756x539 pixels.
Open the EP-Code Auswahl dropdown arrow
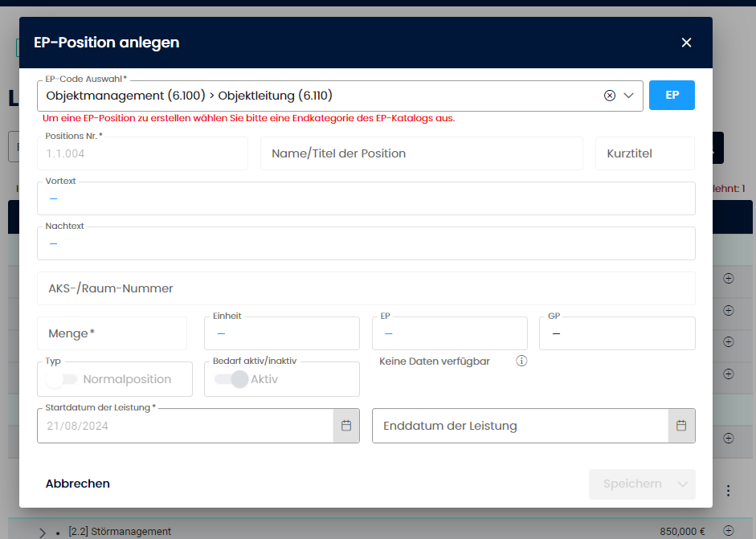pyautogui.click(x=629, y=96)
